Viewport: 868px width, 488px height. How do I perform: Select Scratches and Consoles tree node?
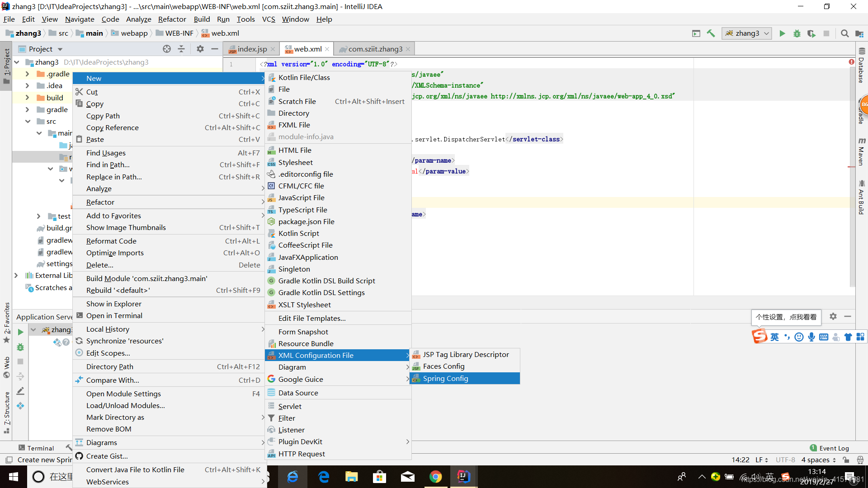(x=49, y=287)
